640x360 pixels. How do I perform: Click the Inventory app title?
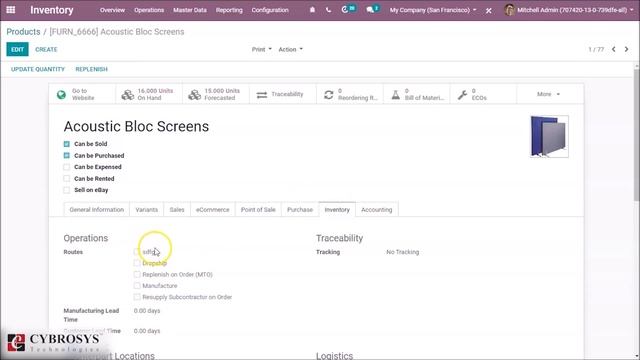[52, 10]
